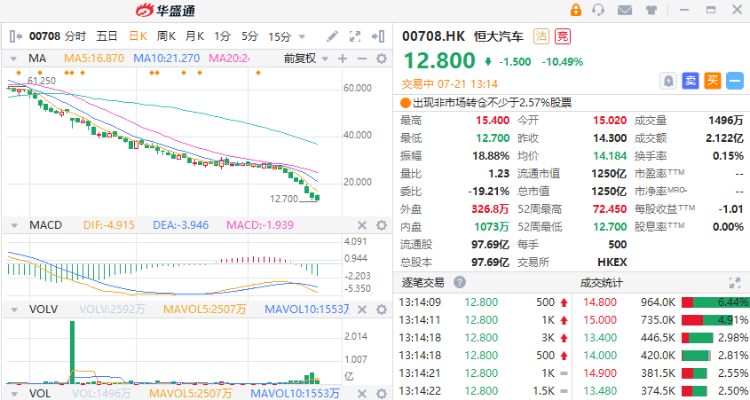This screenshot has width=750, height=400.
Task: Zoom in chart with plus icon
Action: [x=342, y=58]
